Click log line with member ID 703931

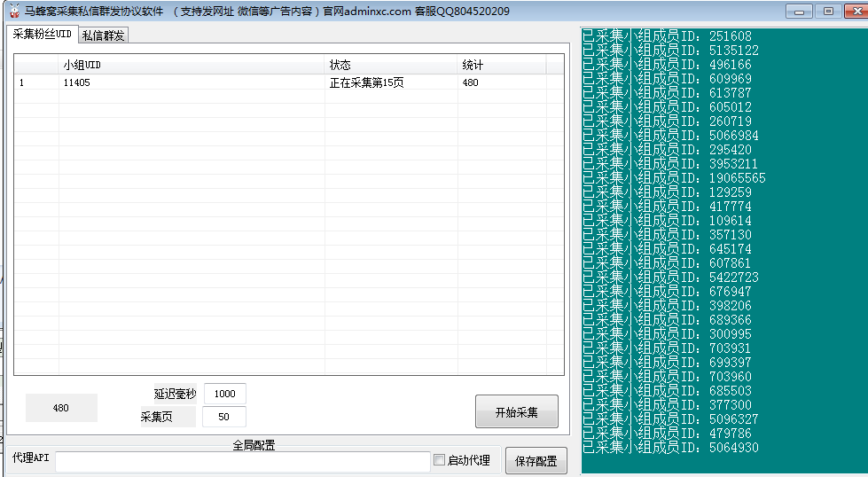[x=667, y=348]
